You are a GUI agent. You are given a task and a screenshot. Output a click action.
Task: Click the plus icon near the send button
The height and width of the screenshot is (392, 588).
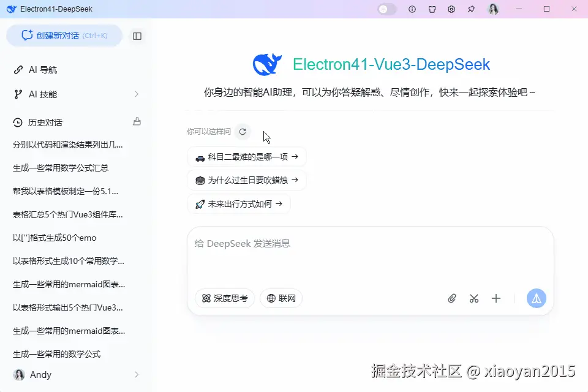tap(496, 298)
